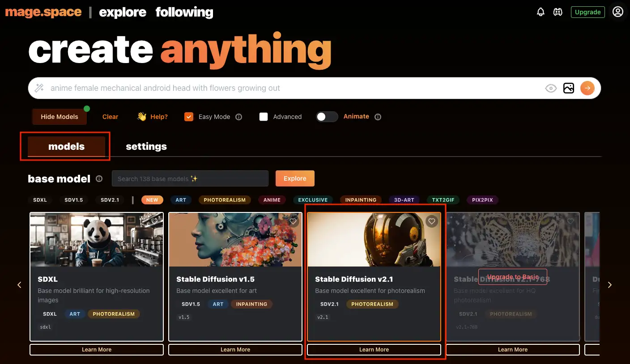Image resolution: width=630 pixels, height=364 pixels.
Task: Click the waving hand Help icon
Action: (x=142, y=117)
